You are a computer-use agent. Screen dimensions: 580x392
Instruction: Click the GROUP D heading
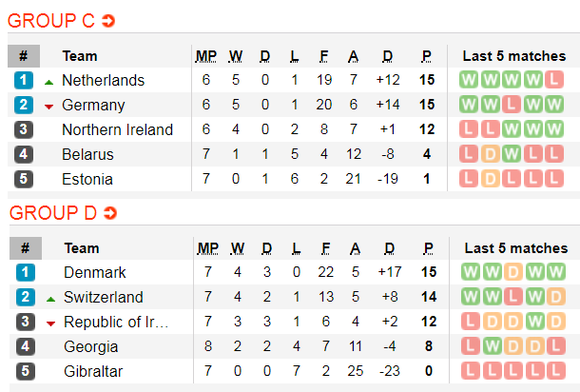pos(53,213)
